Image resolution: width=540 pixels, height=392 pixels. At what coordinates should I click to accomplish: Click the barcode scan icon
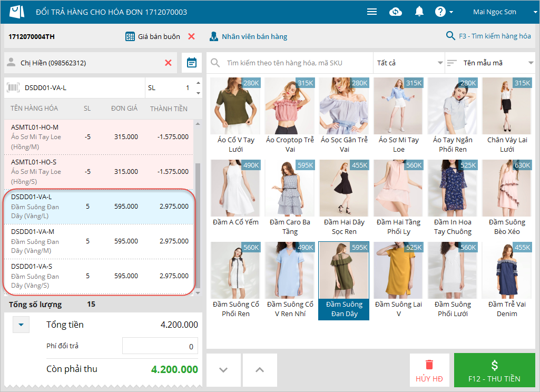coord(13,87)
